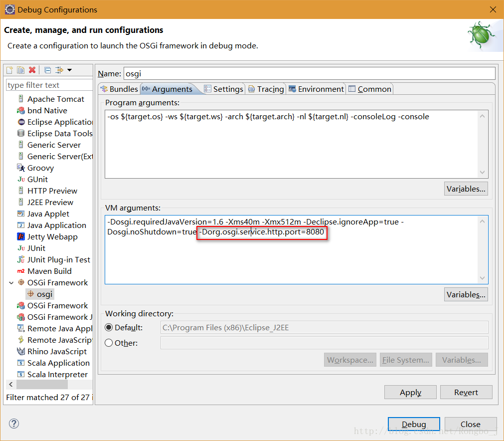
Task: Click the Jetty Webapp icon
Action: click(x=21, y=237)
